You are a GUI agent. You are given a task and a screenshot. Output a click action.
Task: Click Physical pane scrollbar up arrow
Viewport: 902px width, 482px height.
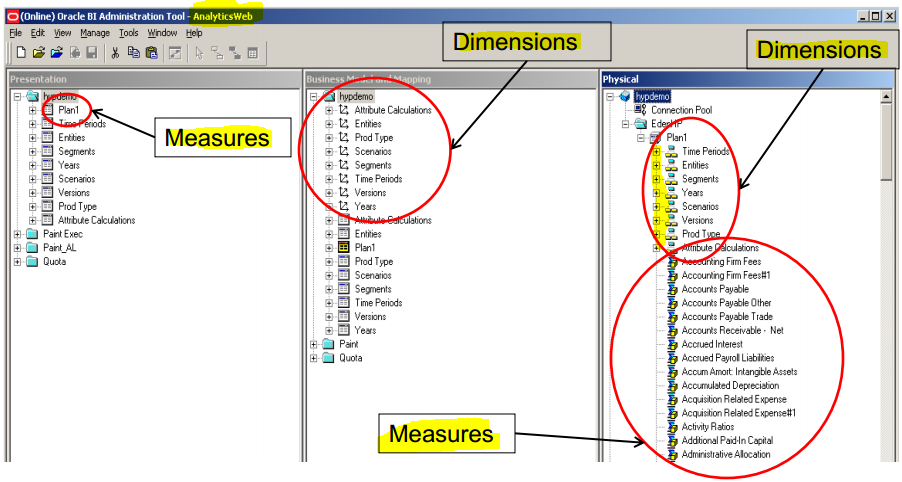(x=886, y=97)
